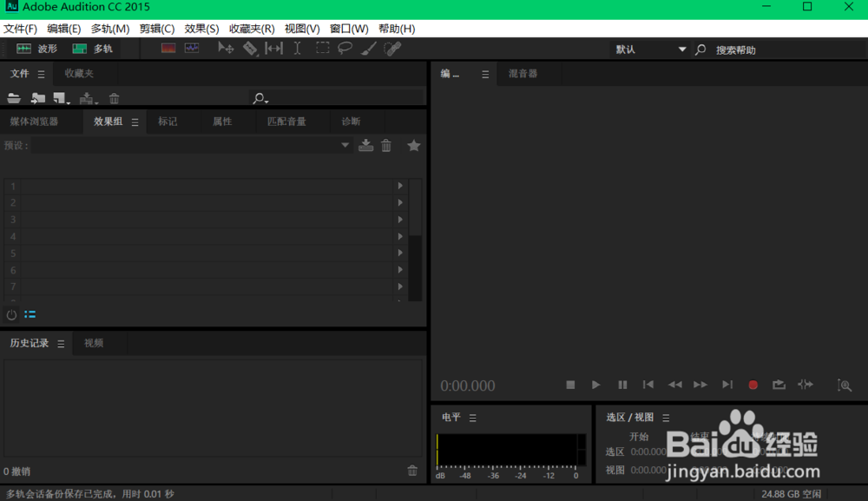Open the editor panel menu icon

(485, 74)
